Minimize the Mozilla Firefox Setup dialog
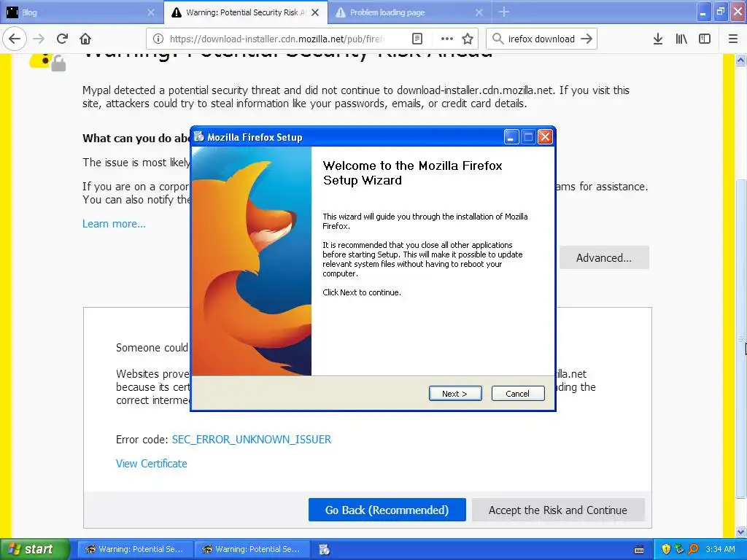 (511, 137)
